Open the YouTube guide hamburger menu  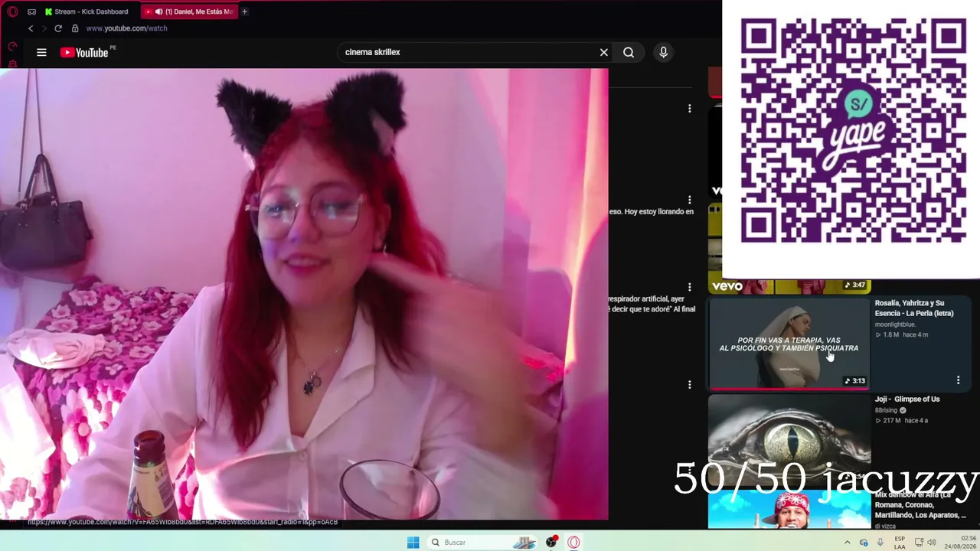[x=41, y=52]
